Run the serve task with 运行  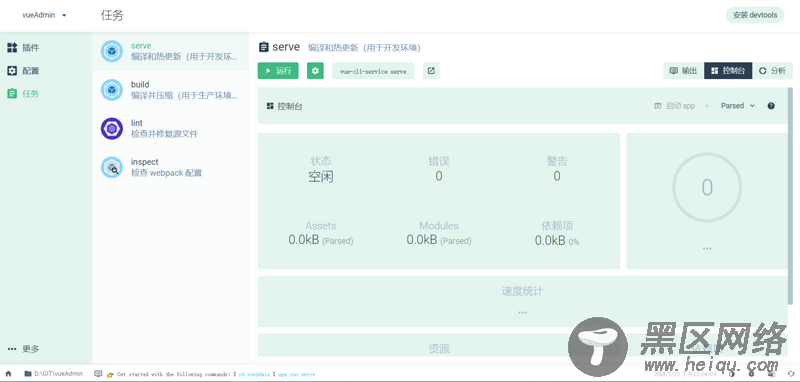(278, 71)
